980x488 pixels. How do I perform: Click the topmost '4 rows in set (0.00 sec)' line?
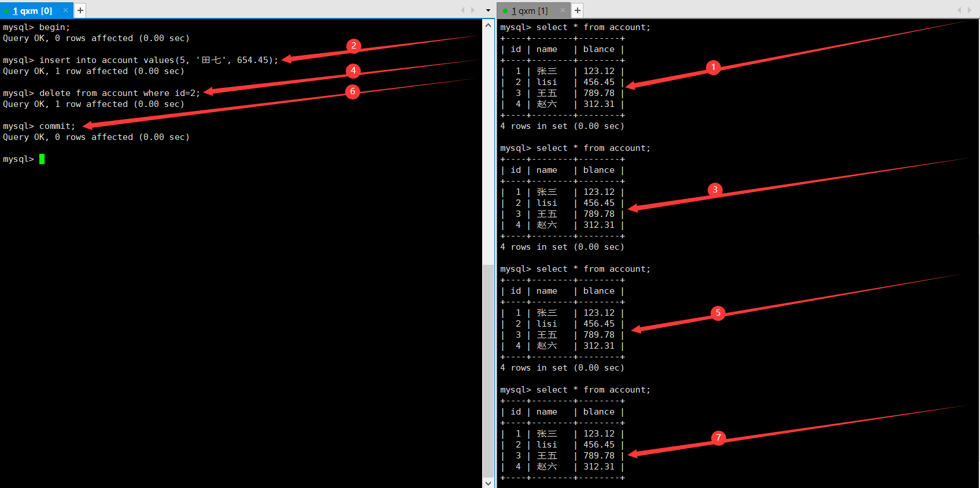pyautogui.click(x=562, y=126)
